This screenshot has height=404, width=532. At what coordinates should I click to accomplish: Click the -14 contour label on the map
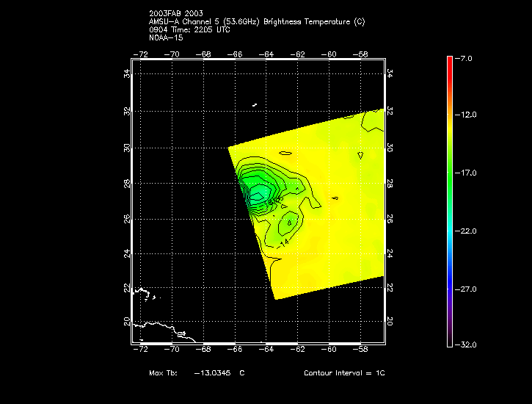283,240
